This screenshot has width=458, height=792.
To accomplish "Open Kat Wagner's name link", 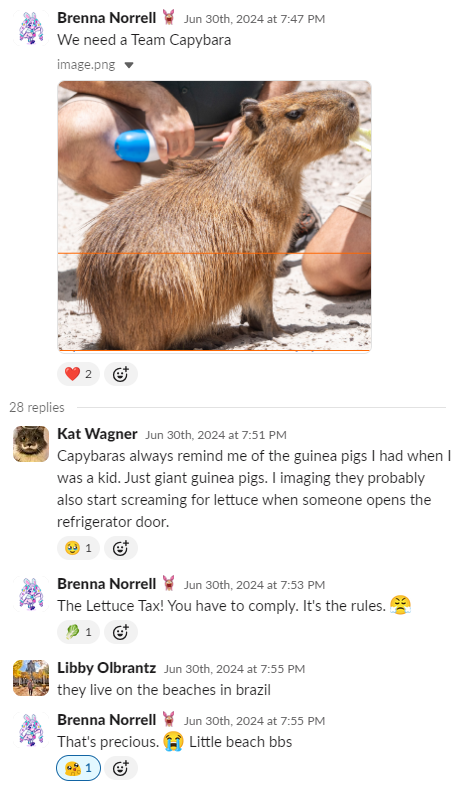I will [x=97, y=434].
